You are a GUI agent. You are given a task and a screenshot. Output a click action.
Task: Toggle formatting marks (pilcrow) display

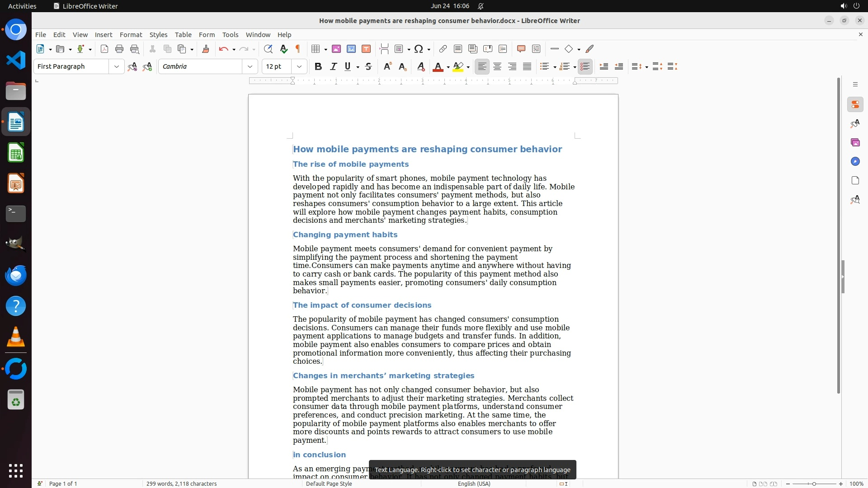[298, 49]
